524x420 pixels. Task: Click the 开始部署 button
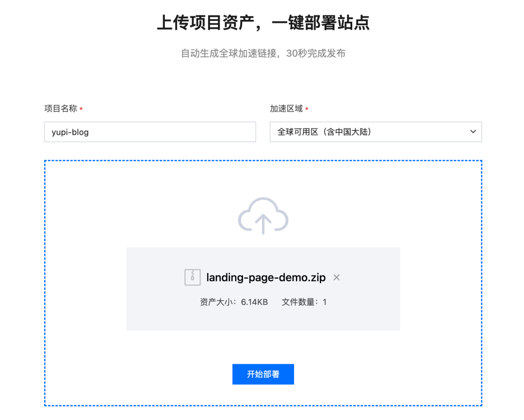coord(263,374)
